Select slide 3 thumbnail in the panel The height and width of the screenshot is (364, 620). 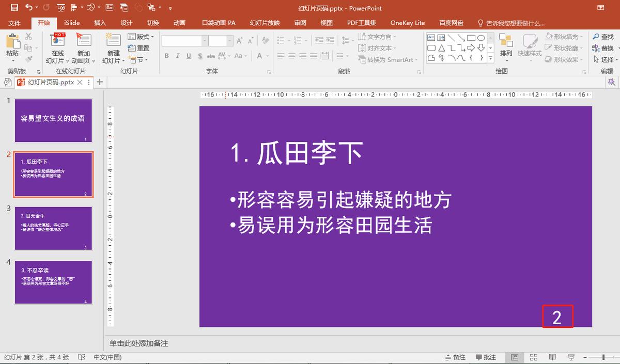click(53, 228)
